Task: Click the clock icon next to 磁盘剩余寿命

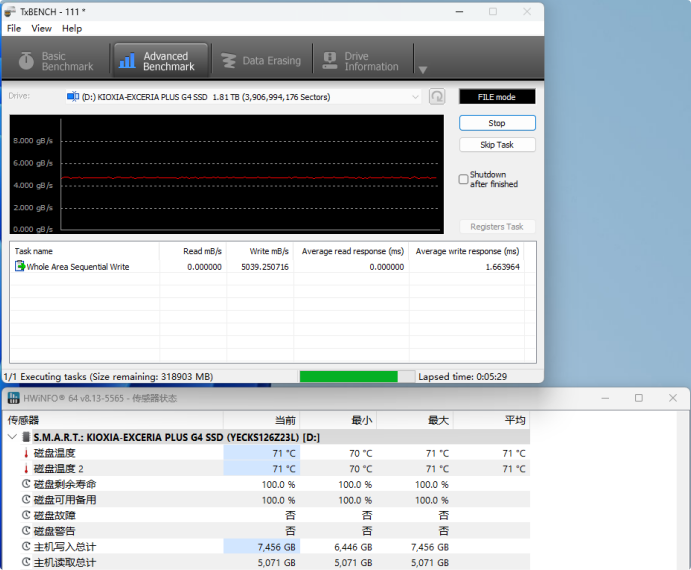Action: 26,484
